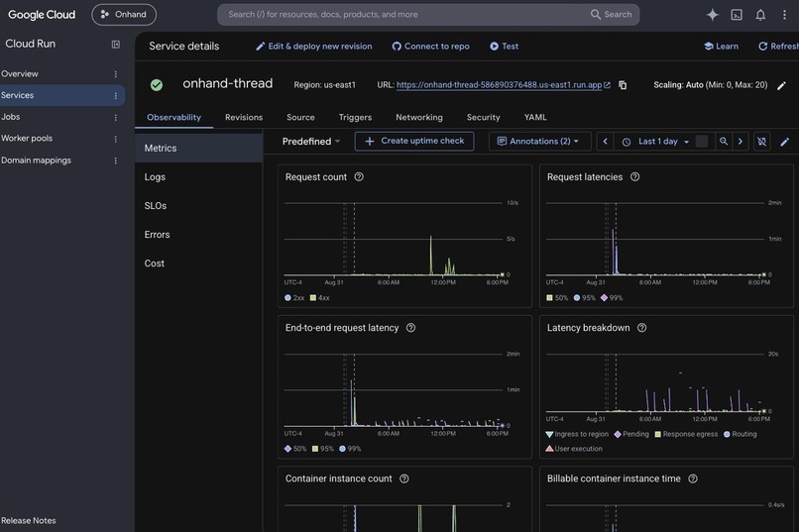Toggle 4xx series in Request count legend
The width and height of the screenshot is (799, 532).
click(320, 298)
